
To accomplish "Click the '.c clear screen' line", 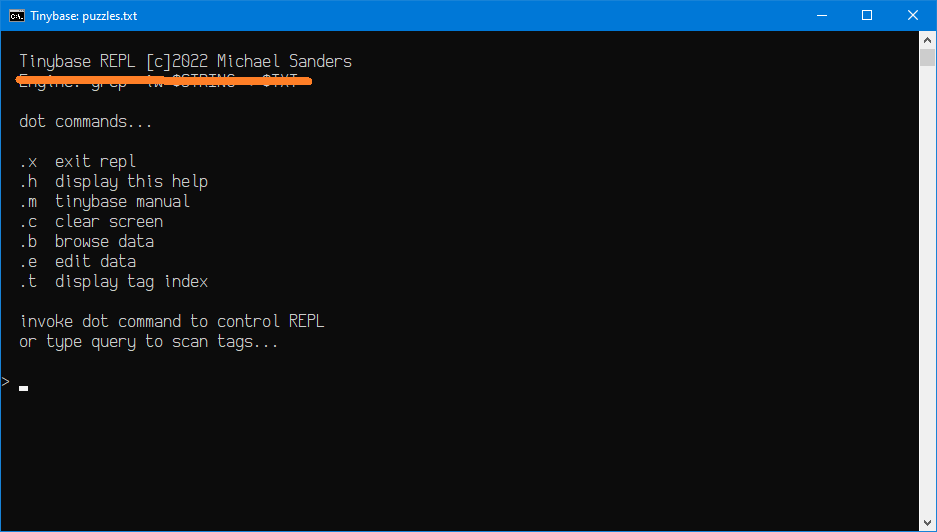I will (91, 222).
